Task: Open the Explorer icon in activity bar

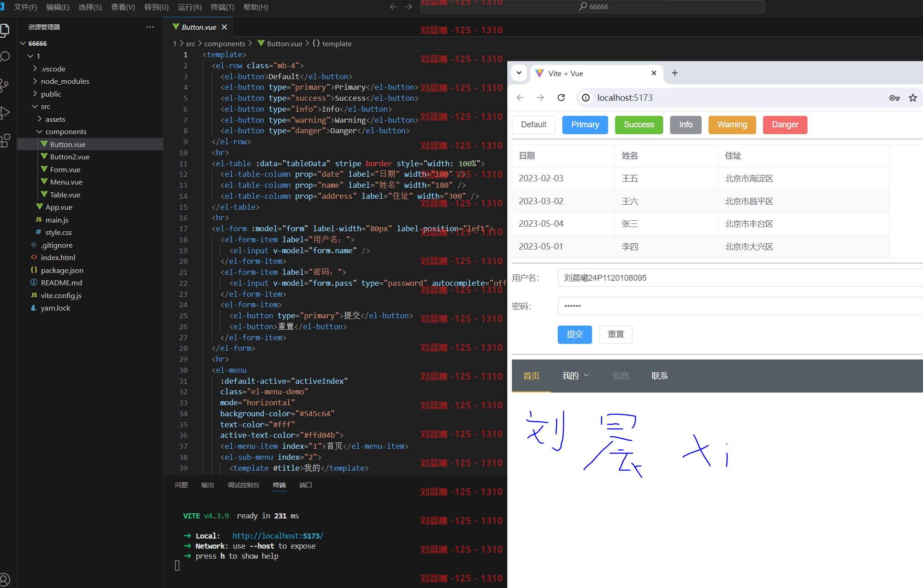Action: click(5, 30)
